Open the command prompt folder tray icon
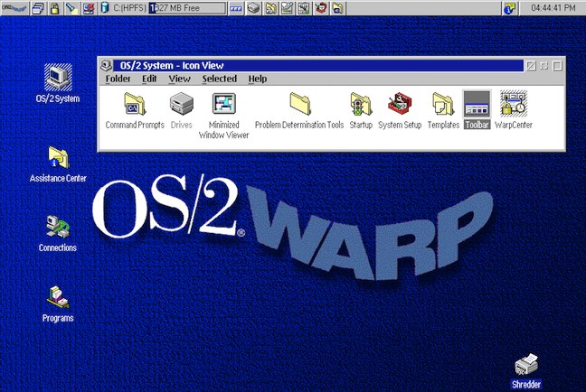 pos(337,8)
